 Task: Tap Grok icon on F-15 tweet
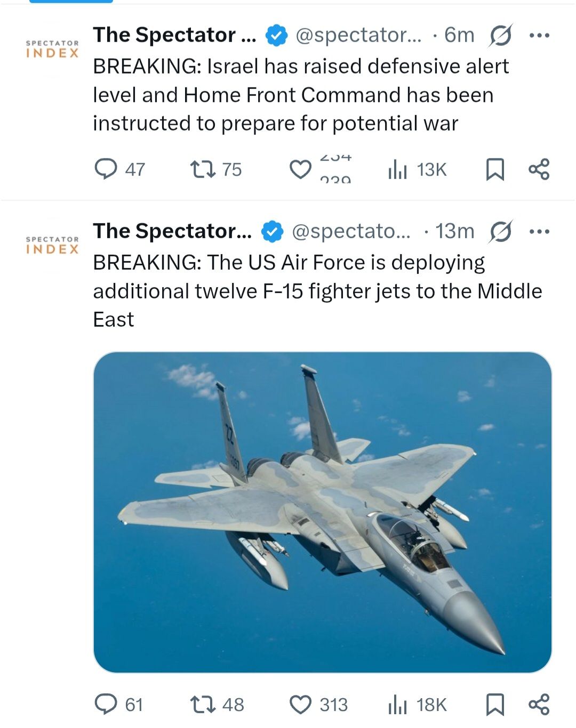point(501,231)
